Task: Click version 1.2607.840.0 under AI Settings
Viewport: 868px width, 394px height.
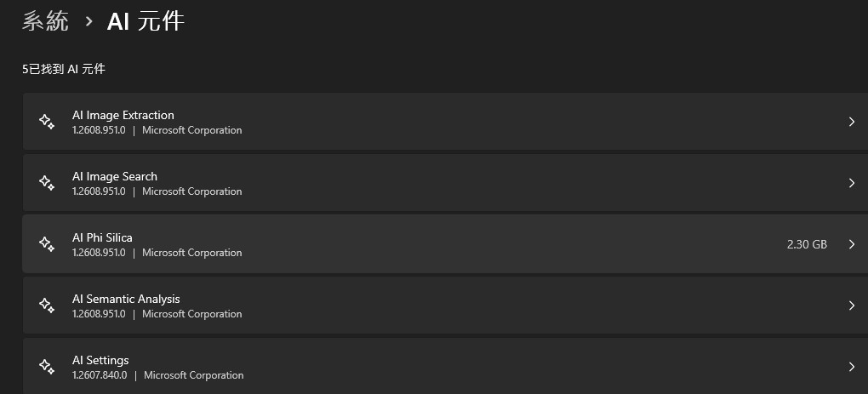Action: pyautogui.click(x=100, y=375)
